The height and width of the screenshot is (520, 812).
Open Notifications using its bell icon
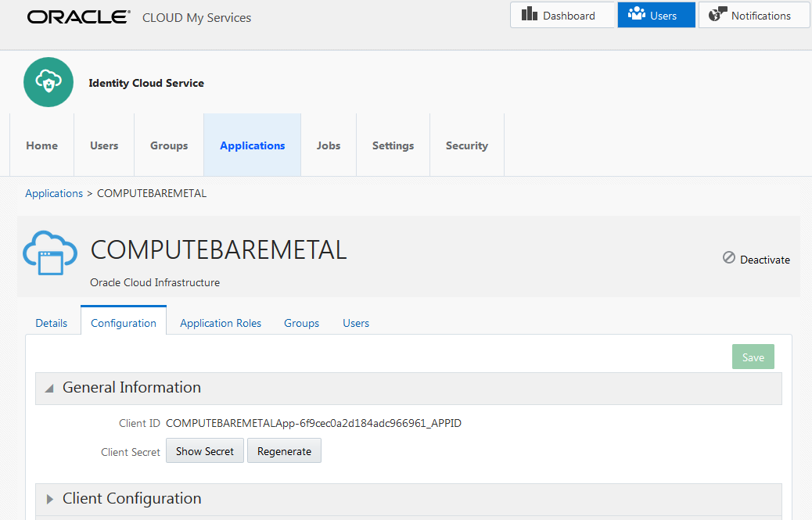click(x=717, y=14)
